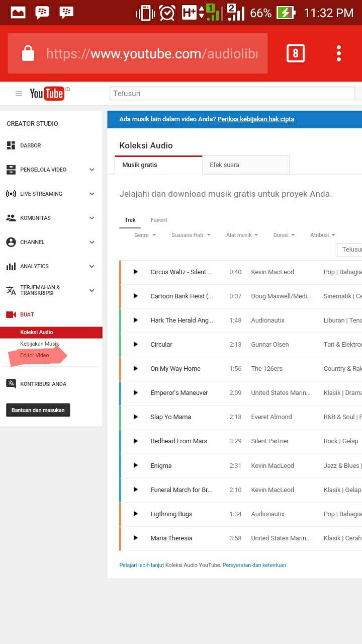Switch to the Musik gratis tab
The width and height of the screenshot is (362, 644).
pyautogui.click(x=158, y=165)
